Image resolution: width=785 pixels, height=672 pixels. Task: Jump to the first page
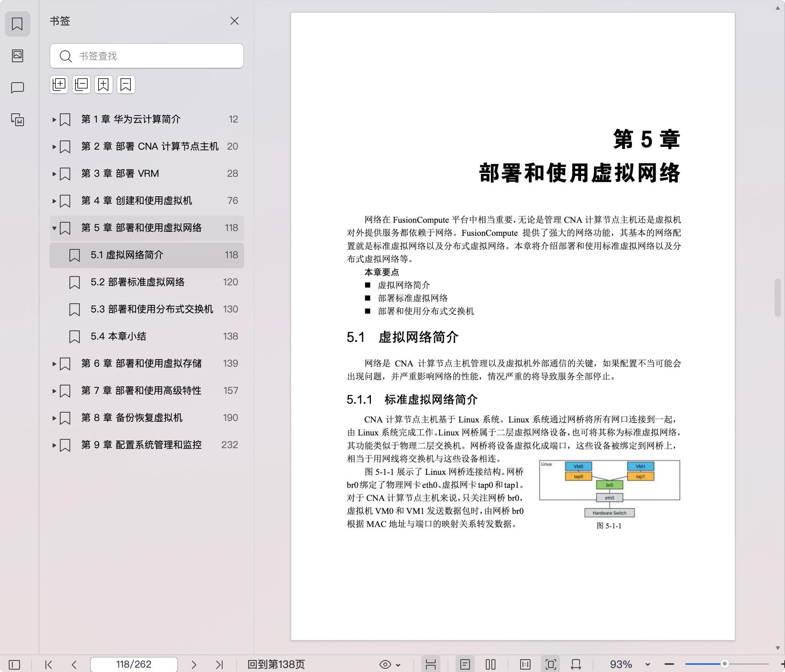tap(49, 664)
